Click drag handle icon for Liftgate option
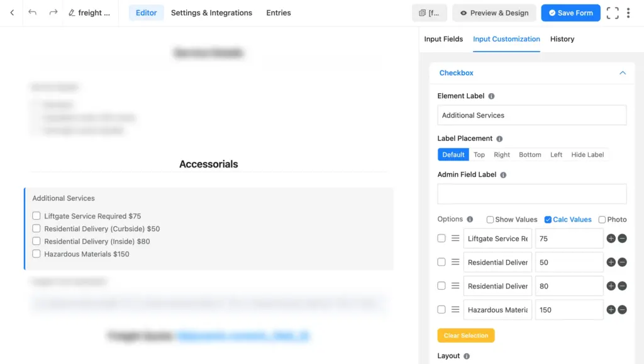This screenshot has height=364, width=644. pos(455,239)
